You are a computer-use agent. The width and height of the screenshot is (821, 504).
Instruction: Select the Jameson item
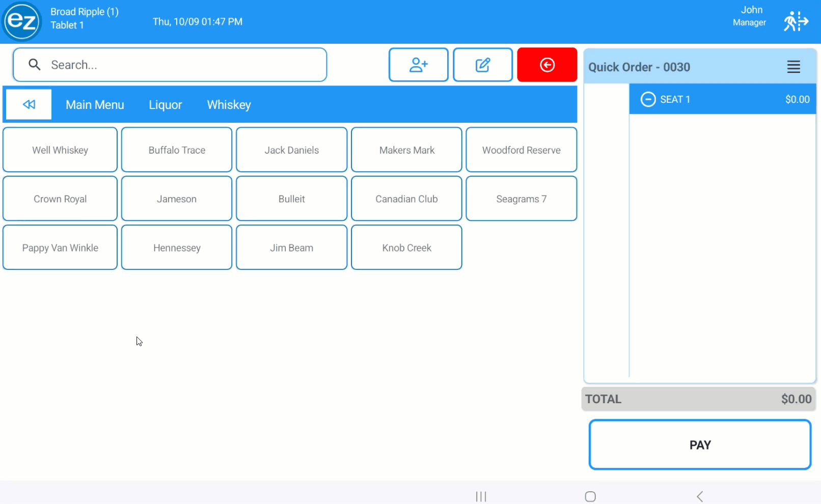(x=177, y=199)
